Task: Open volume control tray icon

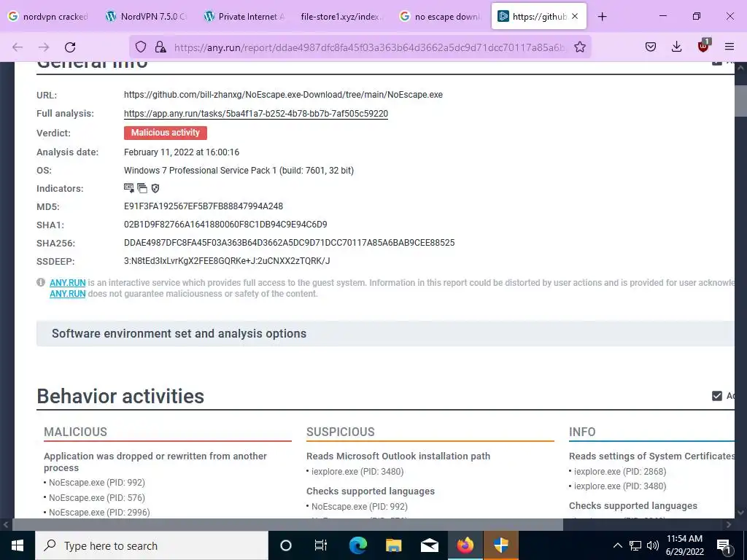Action: coord(653,545)
